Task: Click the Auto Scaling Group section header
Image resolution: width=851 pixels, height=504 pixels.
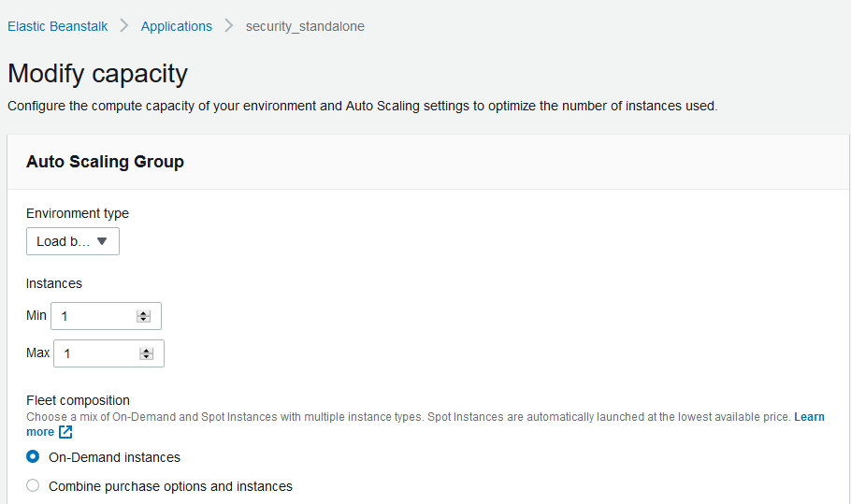Action: 105,162
